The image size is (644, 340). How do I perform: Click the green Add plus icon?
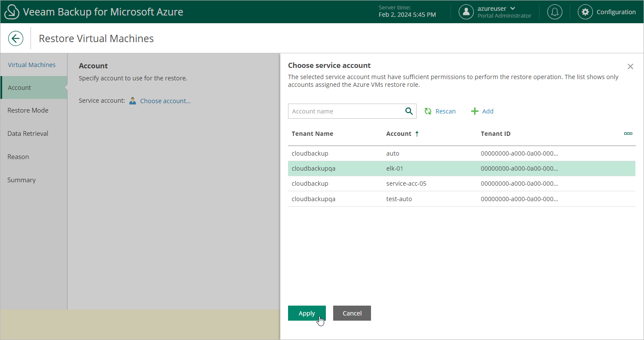pos(475,111)
